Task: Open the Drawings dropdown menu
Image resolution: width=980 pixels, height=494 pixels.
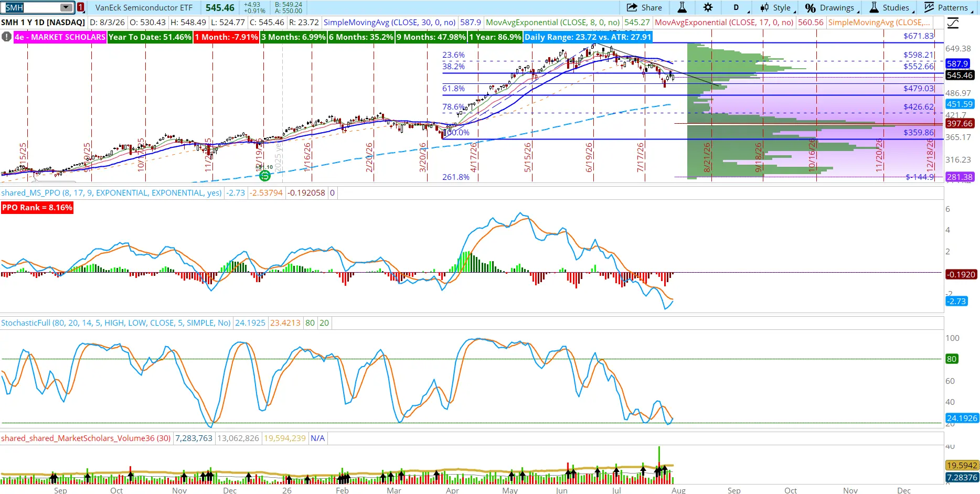Action: pyautogui.click(x=832, y=7)
